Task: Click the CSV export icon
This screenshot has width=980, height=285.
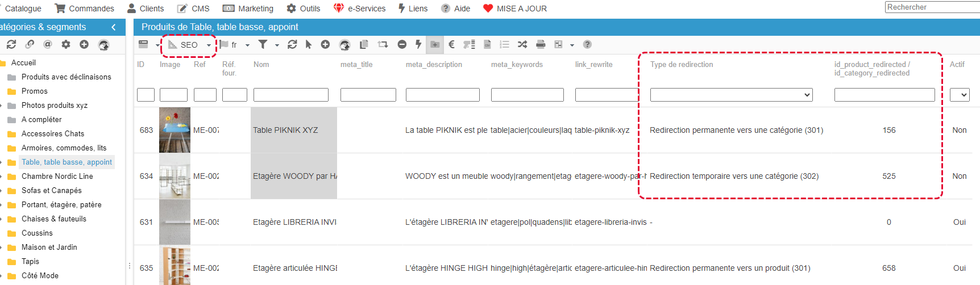Action: click(487, 44)
